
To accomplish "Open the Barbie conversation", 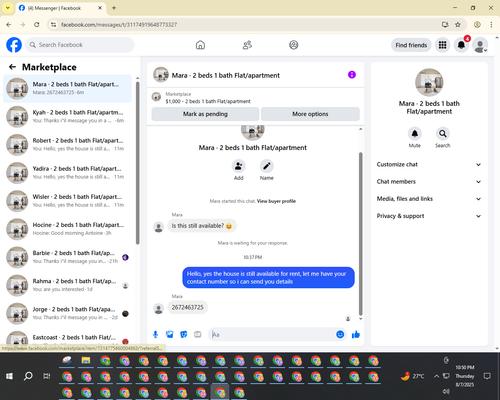I will point(67,257).
